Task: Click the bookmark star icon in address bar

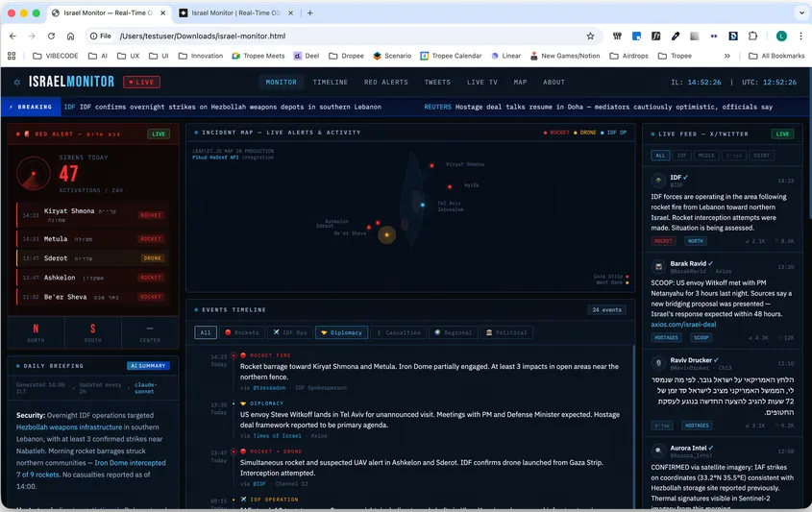Action: point(590,36)
